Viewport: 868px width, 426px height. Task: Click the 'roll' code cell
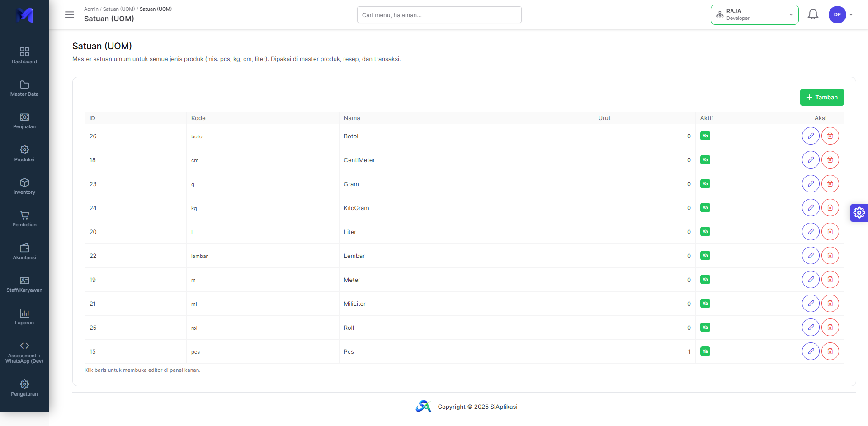coord(263,328)
